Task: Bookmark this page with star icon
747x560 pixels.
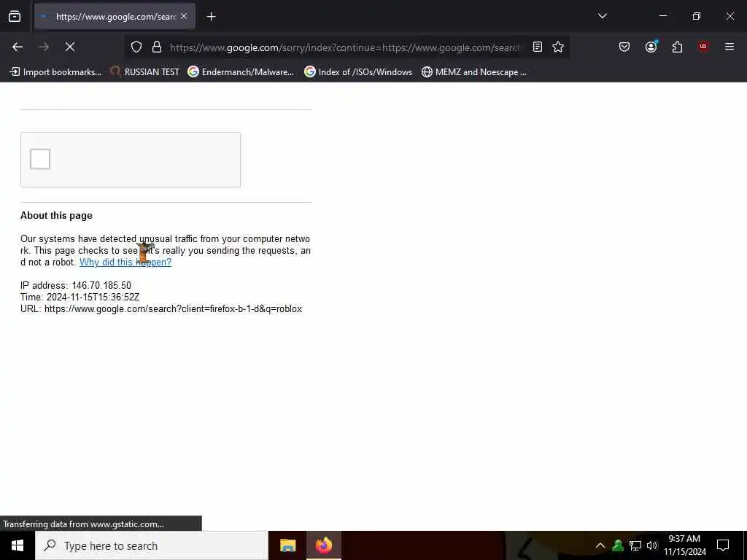Action: tap(558, 47)
